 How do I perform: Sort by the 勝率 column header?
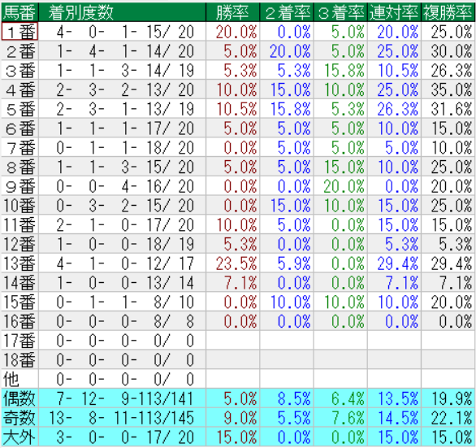pos(233,12)
